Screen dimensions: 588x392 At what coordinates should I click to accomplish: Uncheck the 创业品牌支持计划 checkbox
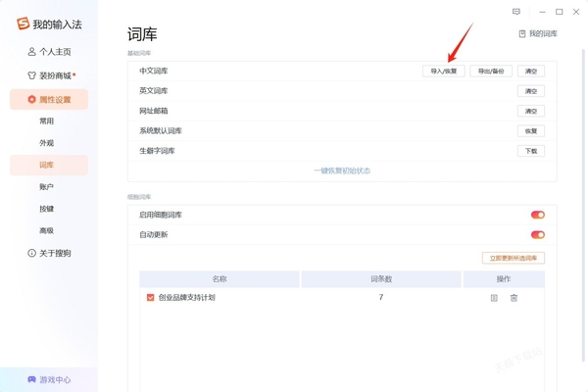[x=150, y=298]
